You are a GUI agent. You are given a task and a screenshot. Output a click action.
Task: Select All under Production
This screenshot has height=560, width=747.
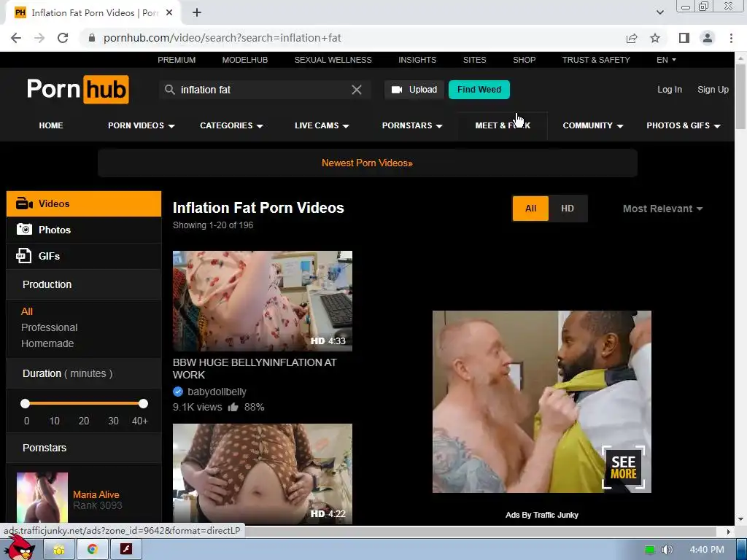pyautogui.click(x=27, y=311)
